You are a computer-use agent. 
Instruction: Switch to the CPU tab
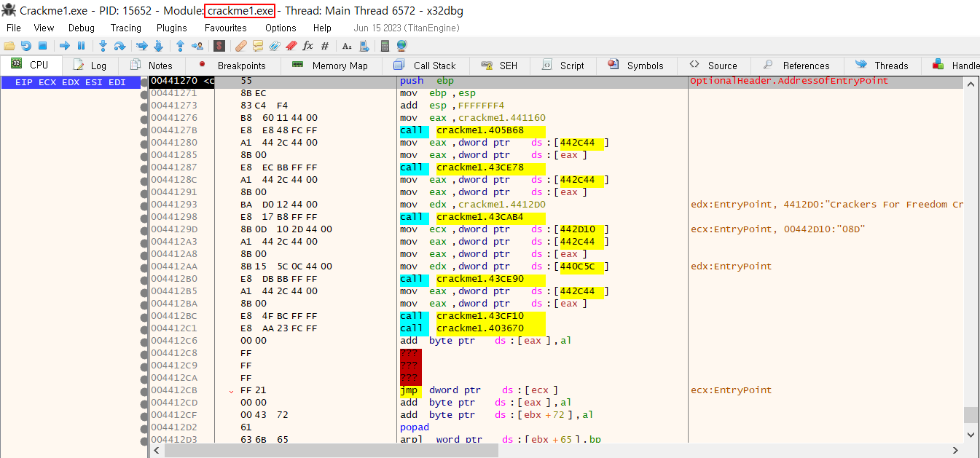click(x=30, y=65)
